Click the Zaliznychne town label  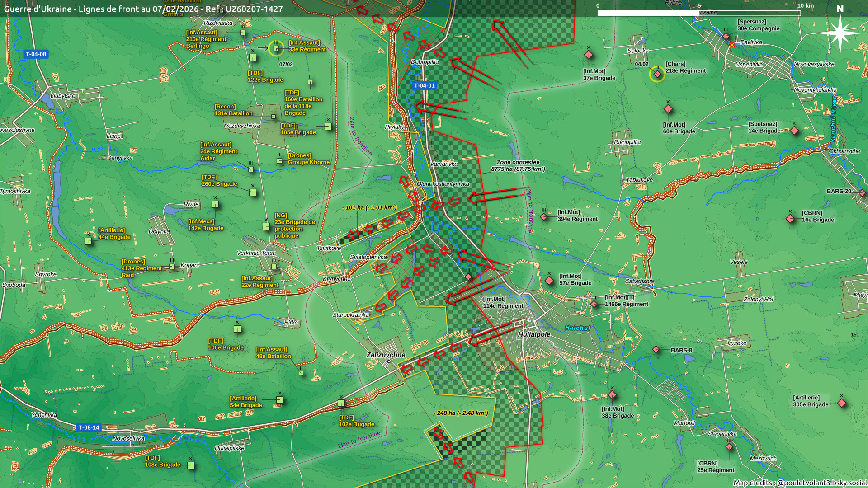pos(386,355)
